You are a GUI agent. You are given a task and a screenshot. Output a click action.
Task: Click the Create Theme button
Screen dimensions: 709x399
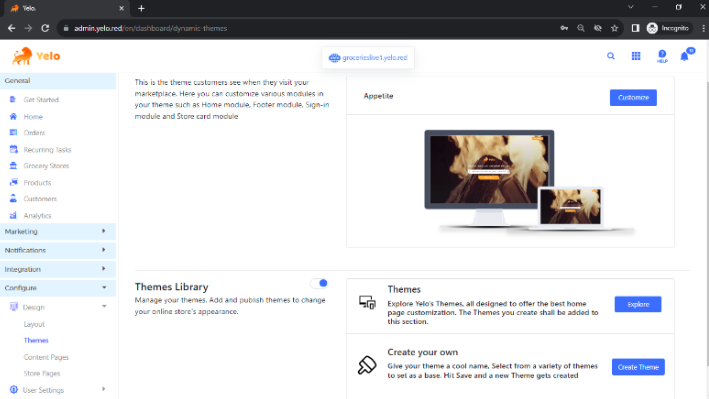638,367
